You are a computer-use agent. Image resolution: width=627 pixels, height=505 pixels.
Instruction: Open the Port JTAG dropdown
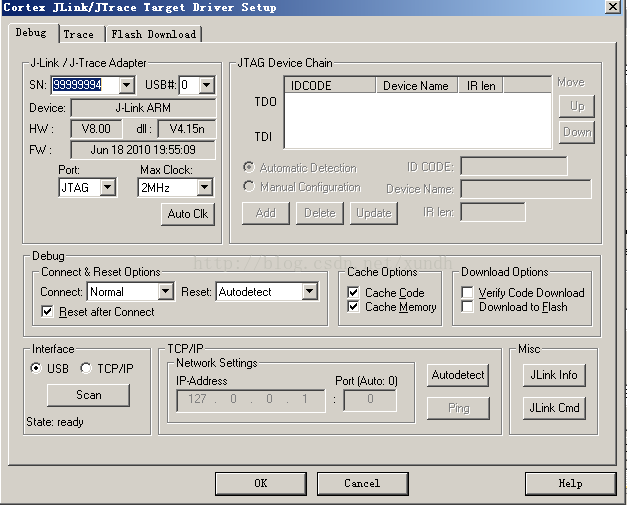click(x=108, y=187)
